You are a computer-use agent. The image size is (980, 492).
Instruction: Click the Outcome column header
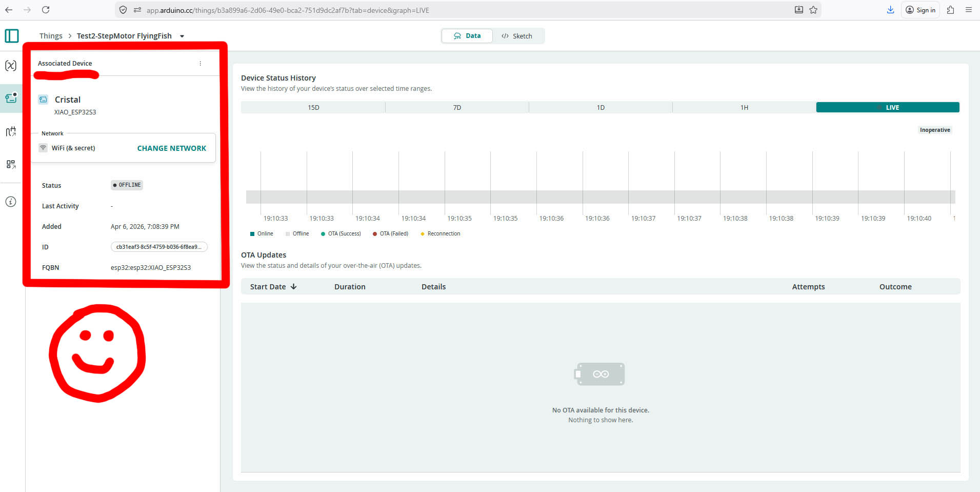click(895, 287)
